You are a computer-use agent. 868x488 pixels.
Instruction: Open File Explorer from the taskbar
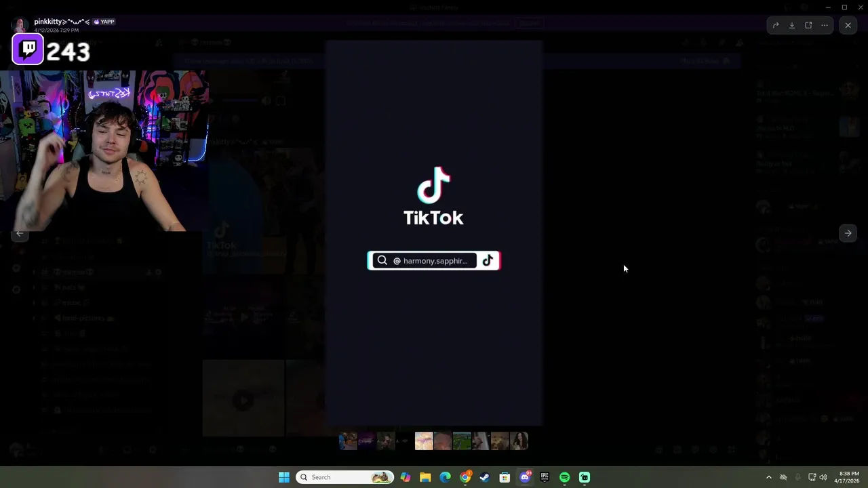pyautogui.click(x=425, y=477)
